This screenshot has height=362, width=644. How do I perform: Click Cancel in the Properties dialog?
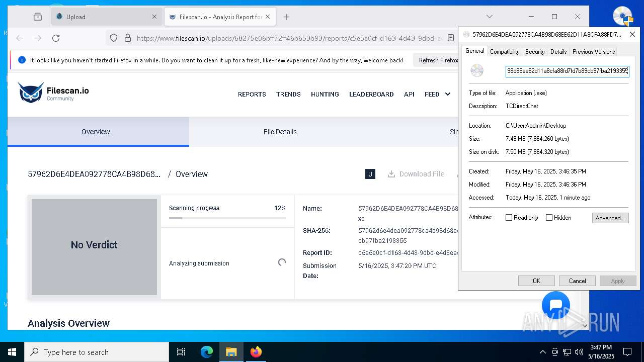[x=577, y=281]
